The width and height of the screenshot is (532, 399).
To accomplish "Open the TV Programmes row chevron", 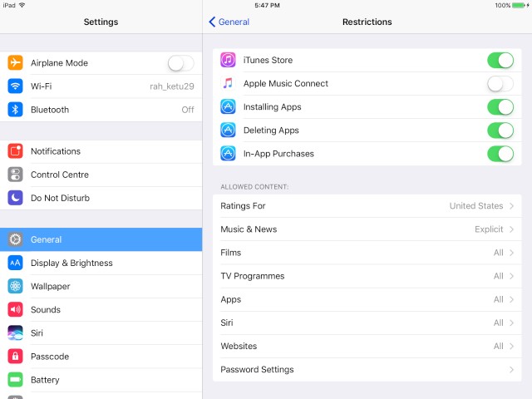I will coord(512,276).
